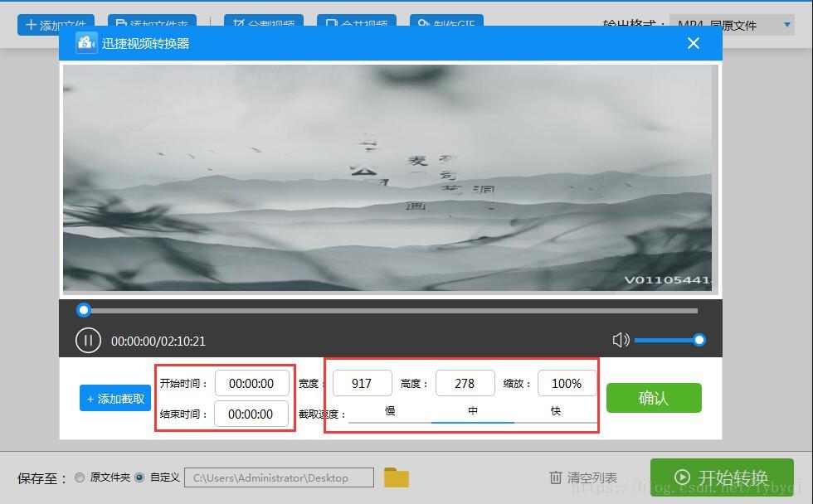Select the 原文件夹 radio button

[80, 477]
